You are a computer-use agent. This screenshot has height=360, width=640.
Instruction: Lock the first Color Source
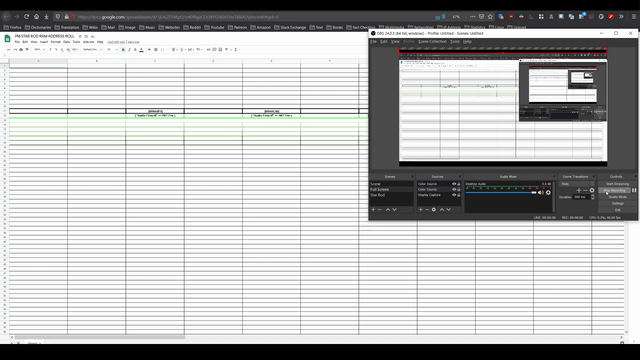click(459, 184)
